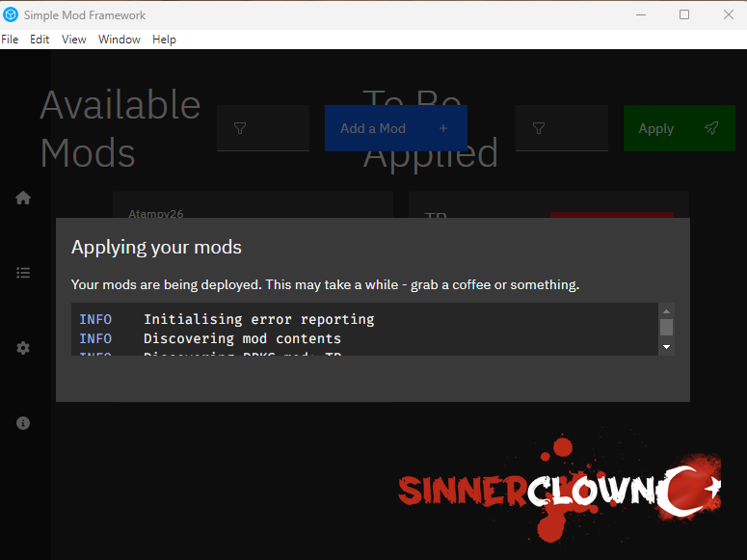
Task: Click the rocket icon on the Apply button
Action: click(x=711, y=128)
